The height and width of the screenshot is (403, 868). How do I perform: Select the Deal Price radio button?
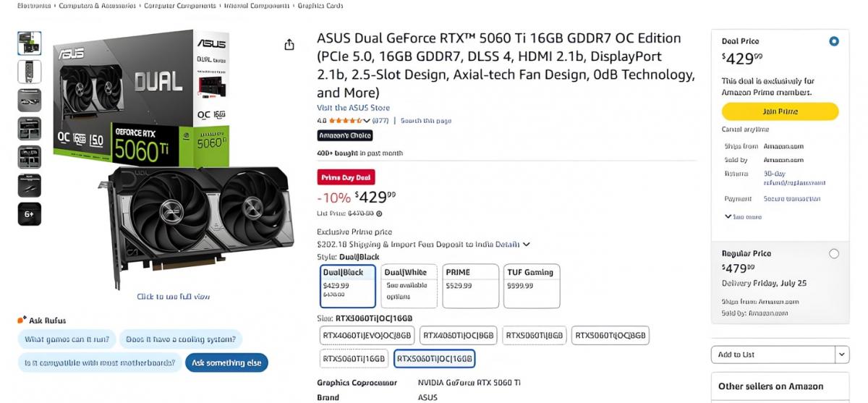point(834,41)
